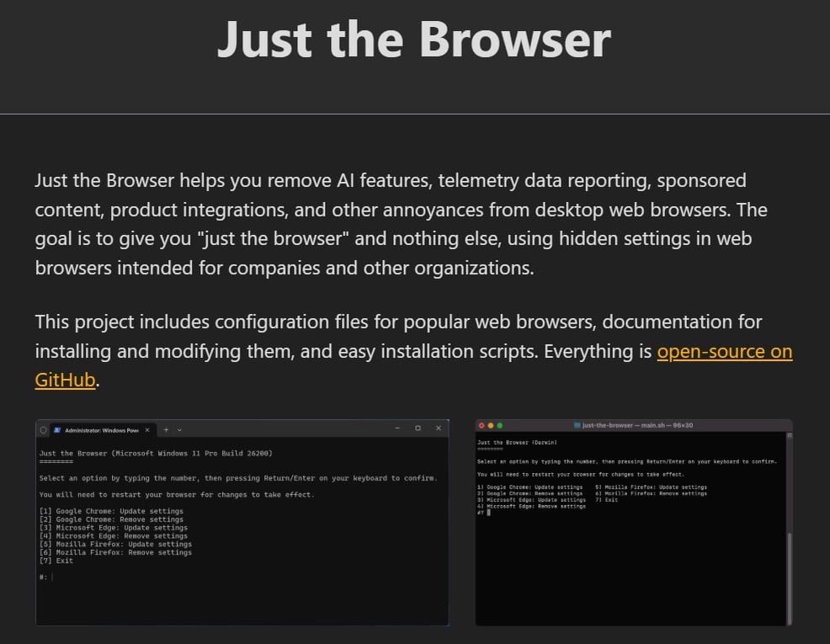This screenshot has width=830, height=644.
Task: Click the PowerShell icon in the terminal tab
Action: pos(57,430)
